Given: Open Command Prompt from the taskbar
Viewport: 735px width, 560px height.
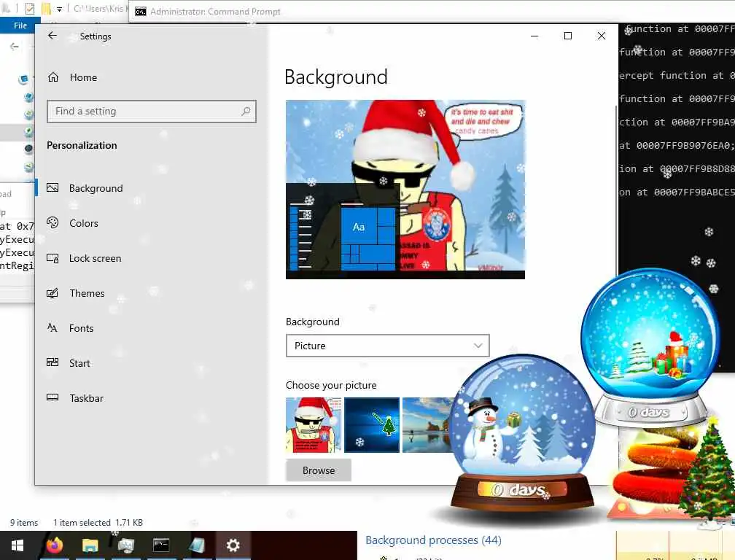Looking at the screenshot, I should [x=160, y=545].
